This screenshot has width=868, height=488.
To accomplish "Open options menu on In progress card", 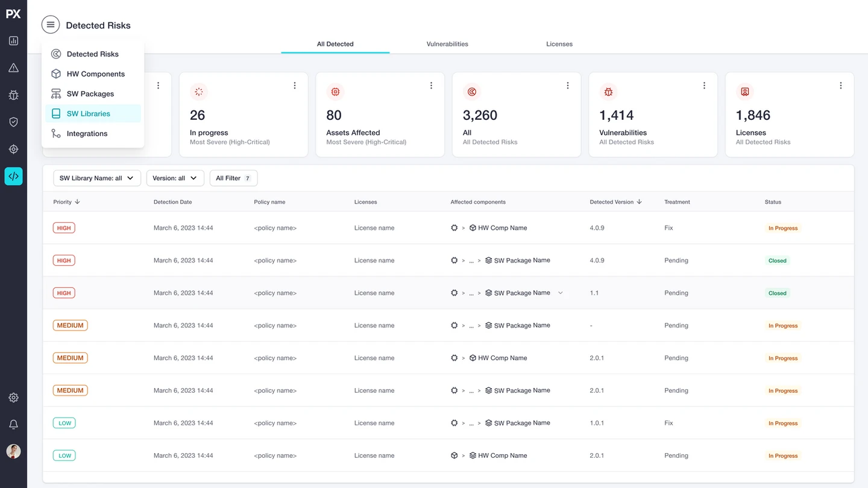I will click(x=295, y=86).
